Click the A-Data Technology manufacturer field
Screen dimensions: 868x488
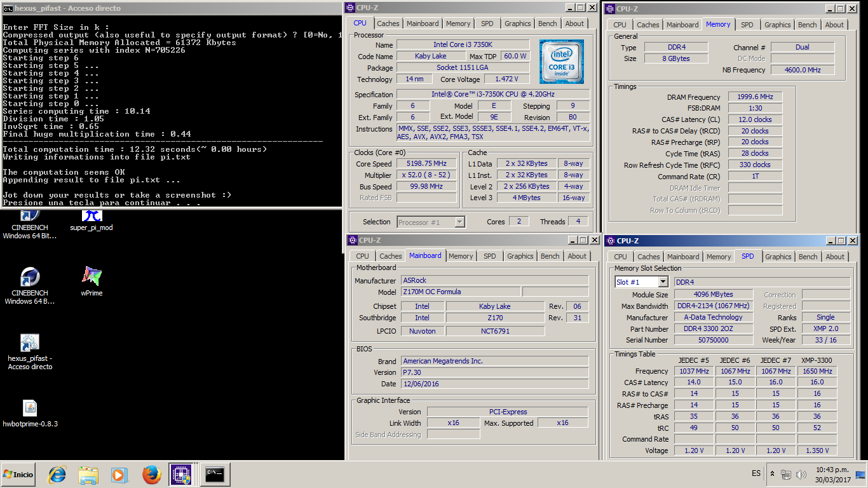click(x=713, y=317)
